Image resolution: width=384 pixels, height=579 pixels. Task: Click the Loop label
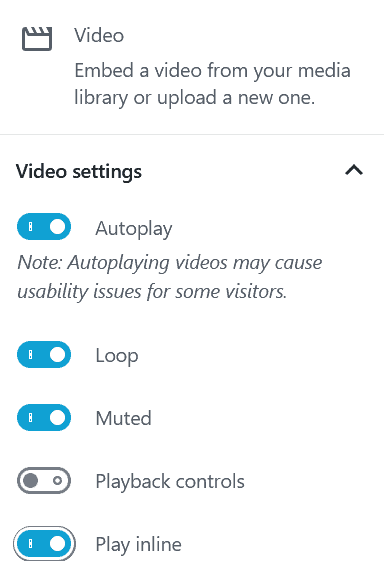(x=117, y=356)
